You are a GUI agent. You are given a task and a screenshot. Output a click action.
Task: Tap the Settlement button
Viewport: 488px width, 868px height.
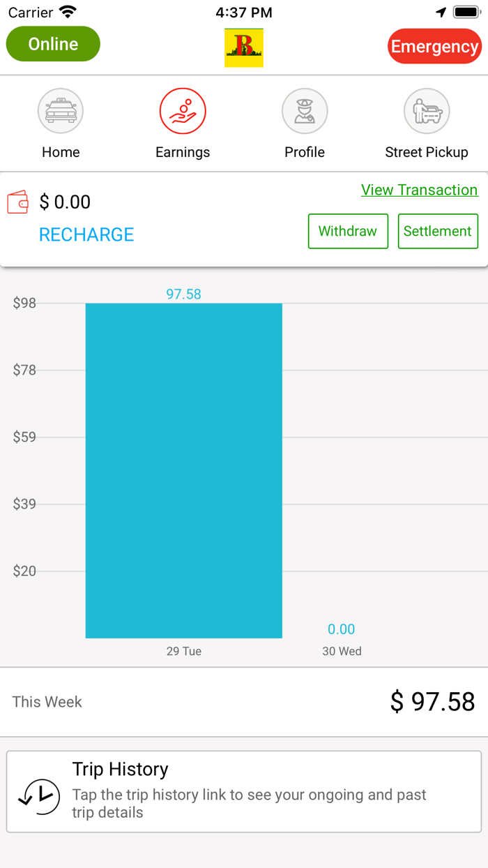pos(438,231)
